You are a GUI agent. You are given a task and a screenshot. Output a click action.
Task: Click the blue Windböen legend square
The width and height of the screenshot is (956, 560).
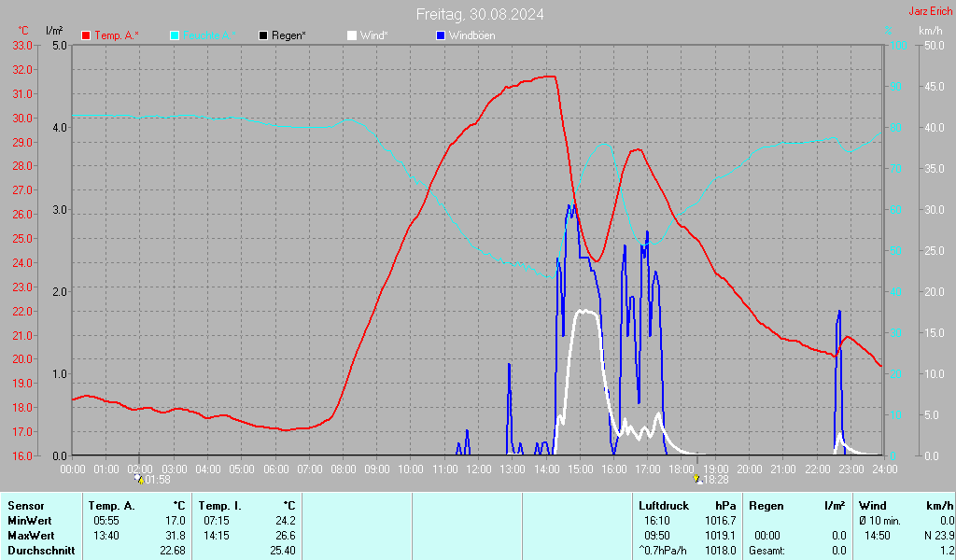[441, 35]
